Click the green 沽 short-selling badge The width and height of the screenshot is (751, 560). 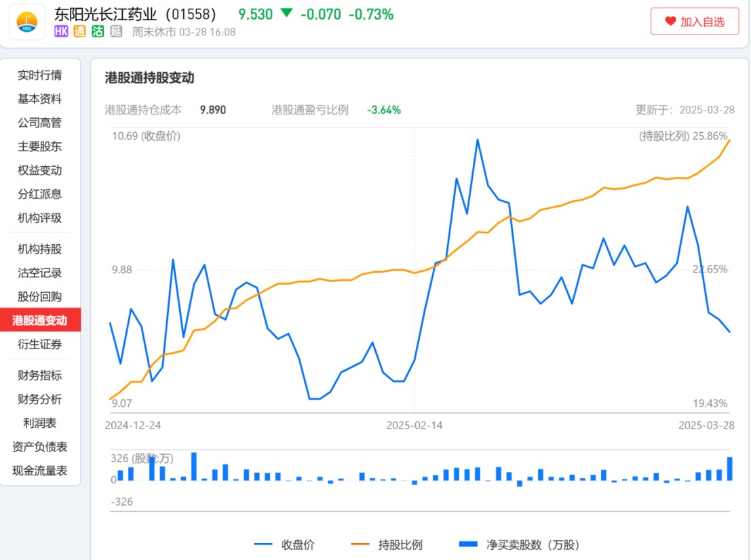coord(98,31)
